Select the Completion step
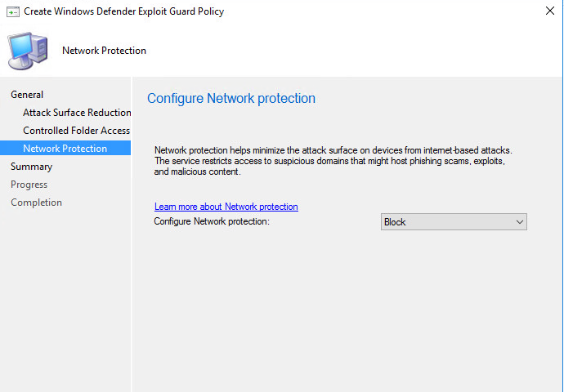The image size is (564, 392). [36, 203]
